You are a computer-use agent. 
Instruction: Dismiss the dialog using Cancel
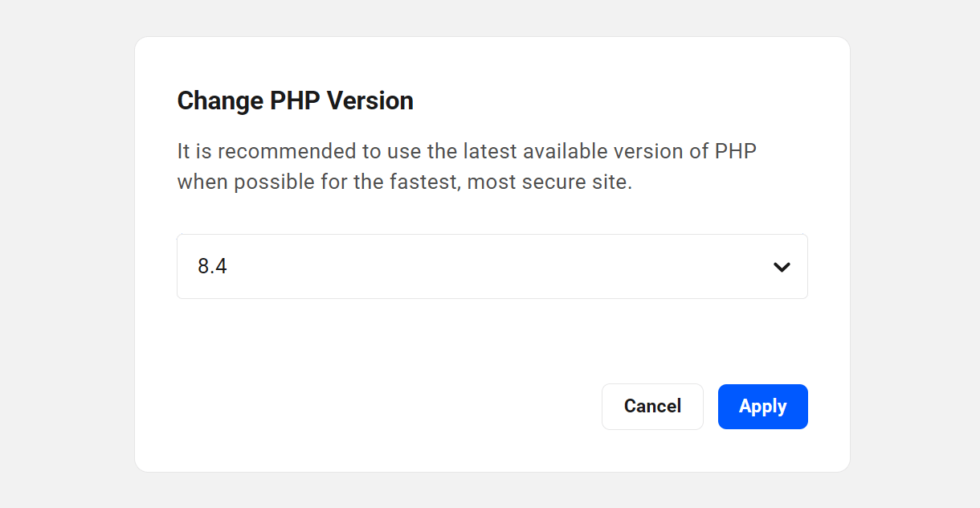pos(652,407)
